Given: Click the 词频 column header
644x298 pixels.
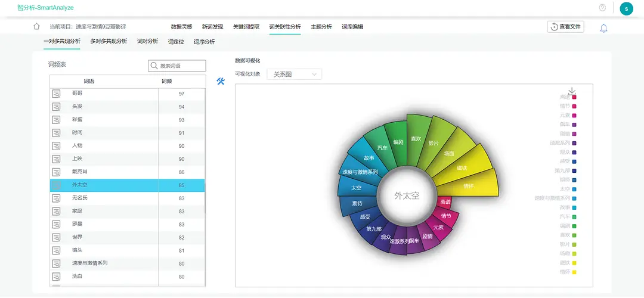Looking at the screenshot, I should (167, 81).
